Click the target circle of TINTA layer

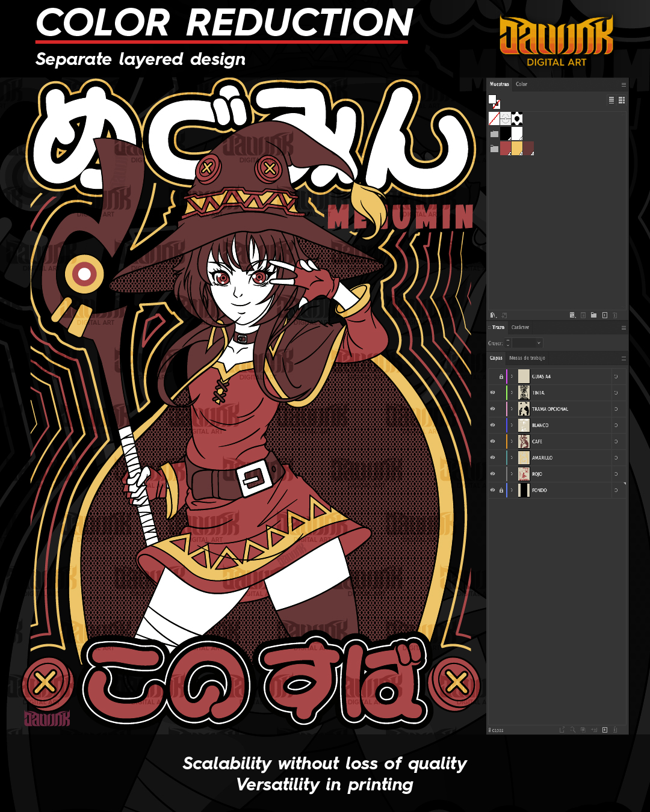(616, 393)
